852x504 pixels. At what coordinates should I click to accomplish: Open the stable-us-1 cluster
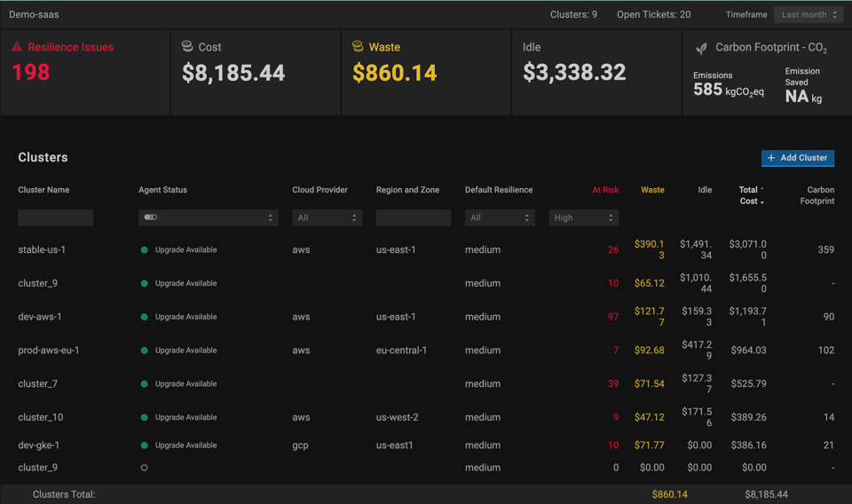coord(42,250)
